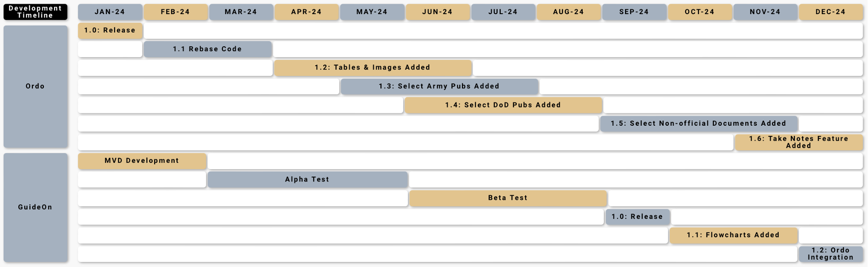Screen dimensions: 868x267
Task: Click the Ordo 1.0: Release bar in JAN-24
Action: pos(110,31)
